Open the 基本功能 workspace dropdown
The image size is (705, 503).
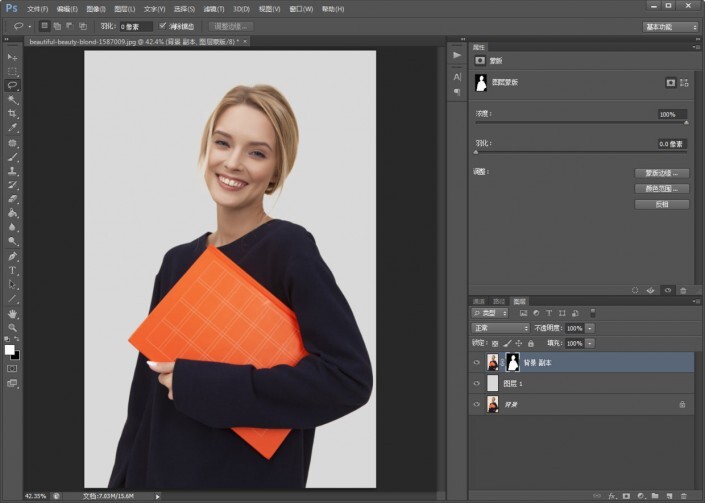[671, 26]
